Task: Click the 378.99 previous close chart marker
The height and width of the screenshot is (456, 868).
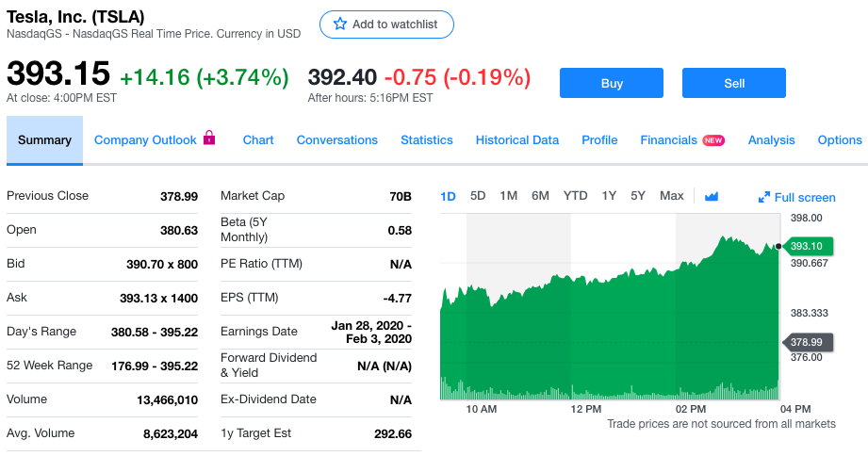Action: coord(806,342)
